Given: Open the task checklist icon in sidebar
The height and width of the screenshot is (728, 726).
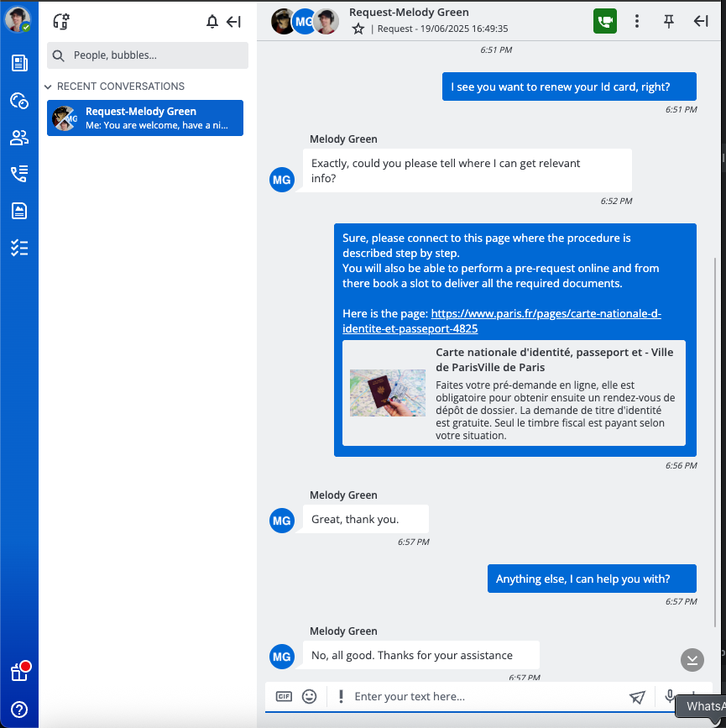Looking at the screenshot, I should tap(19, 248).
